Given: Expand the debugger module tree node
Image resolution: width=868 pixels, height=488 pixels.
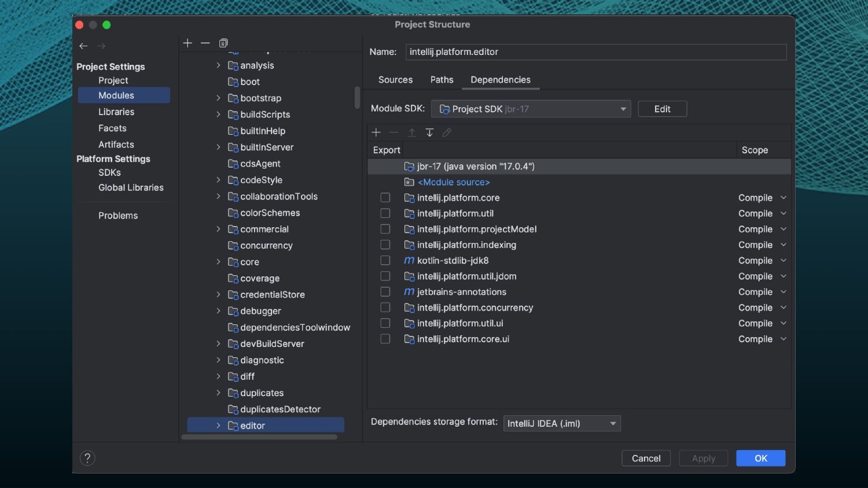Looking at the screenshot, I should 218,311.
